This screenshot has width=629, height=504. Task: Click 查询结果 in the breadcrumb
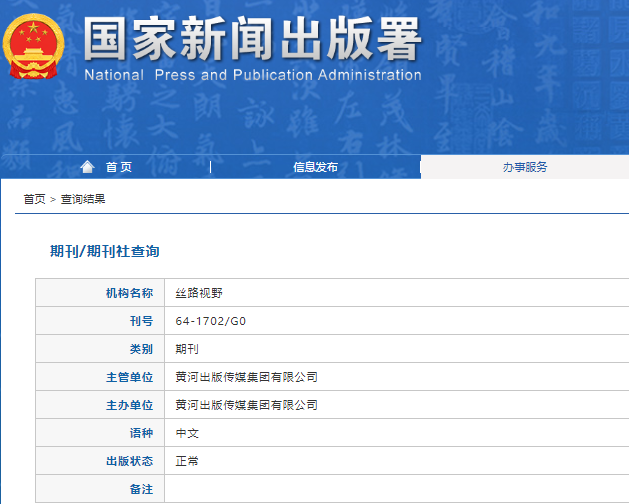(x=83, y=199)
